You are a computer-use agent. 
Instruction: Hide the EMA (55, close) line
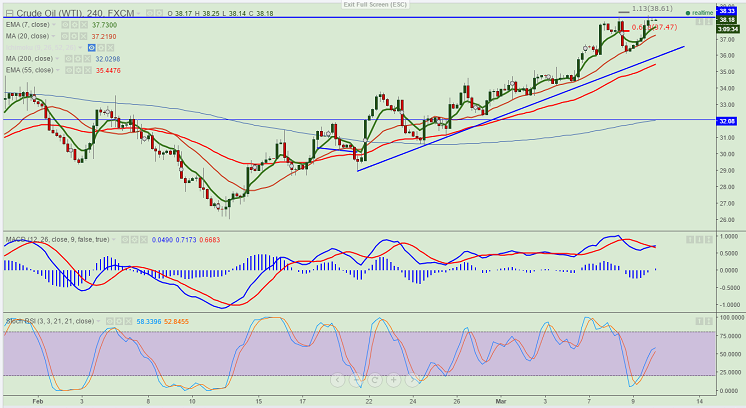point(69,70)
